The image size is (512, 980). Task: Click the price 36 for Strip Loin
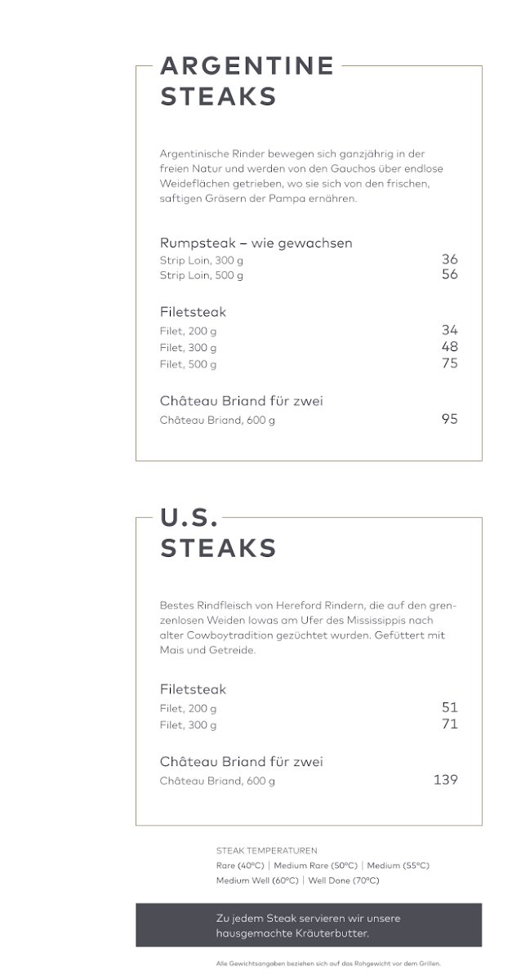[x=449, y=260]
